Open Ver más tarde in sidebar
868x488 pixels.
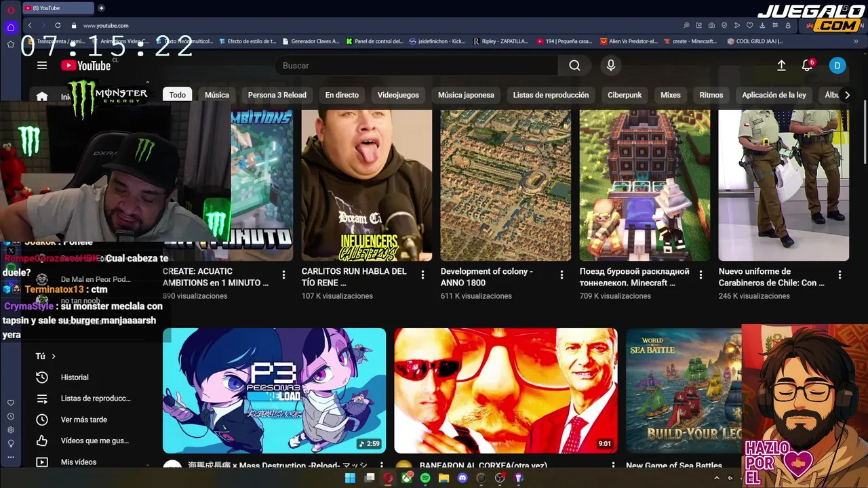84,420
